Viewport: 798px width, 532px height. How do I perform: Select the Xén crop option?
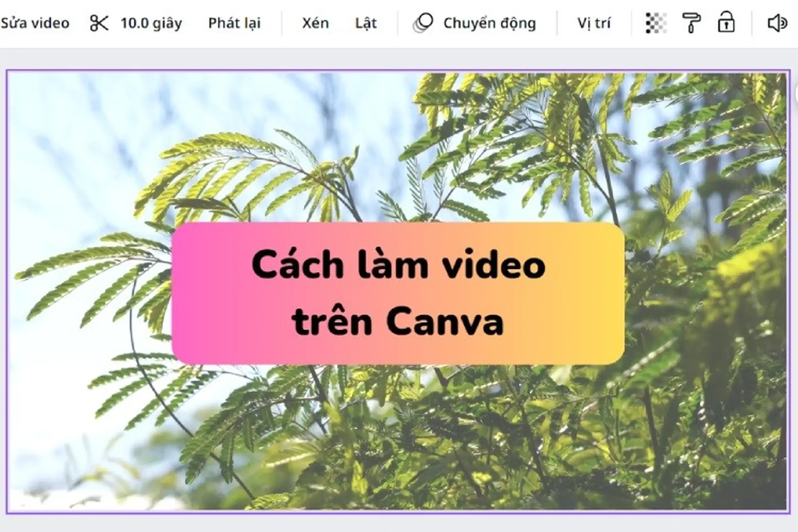(315, 23)
